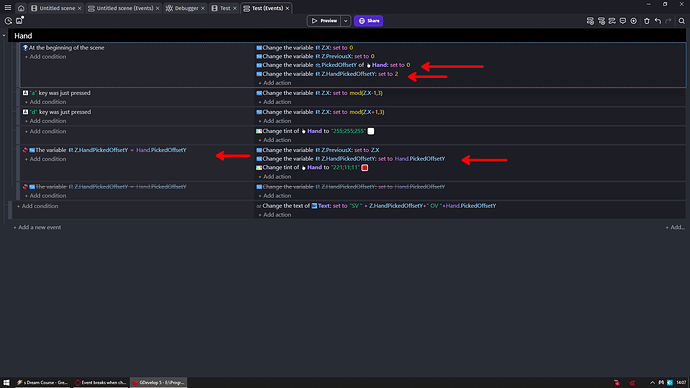Screen dimensions: 690x388
Task: Click red color swatch of Hand tint
Action: point(365,168)
